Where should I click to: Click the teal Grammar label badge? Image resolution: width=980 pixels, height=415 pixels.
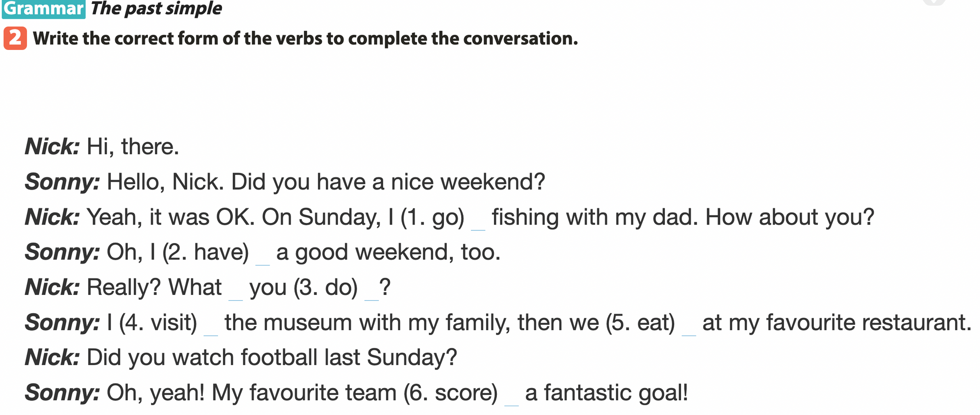44,9
